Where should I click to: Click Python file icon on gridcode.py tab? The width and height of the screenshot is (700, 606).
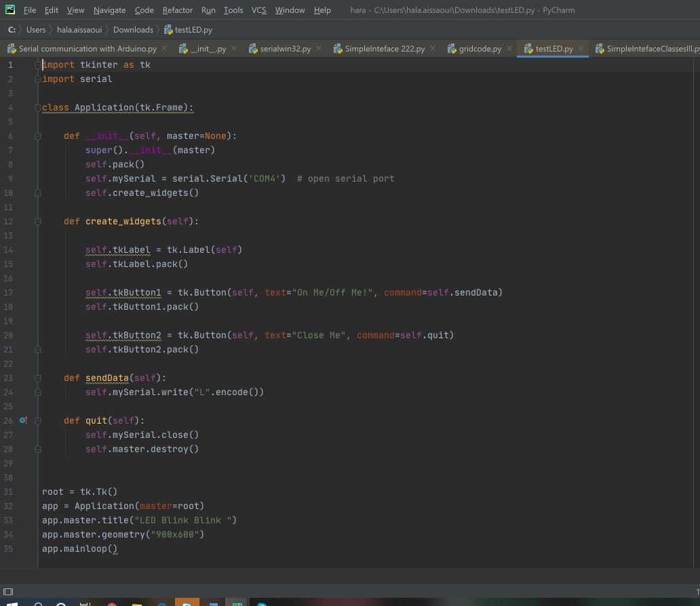coord(452,49)
